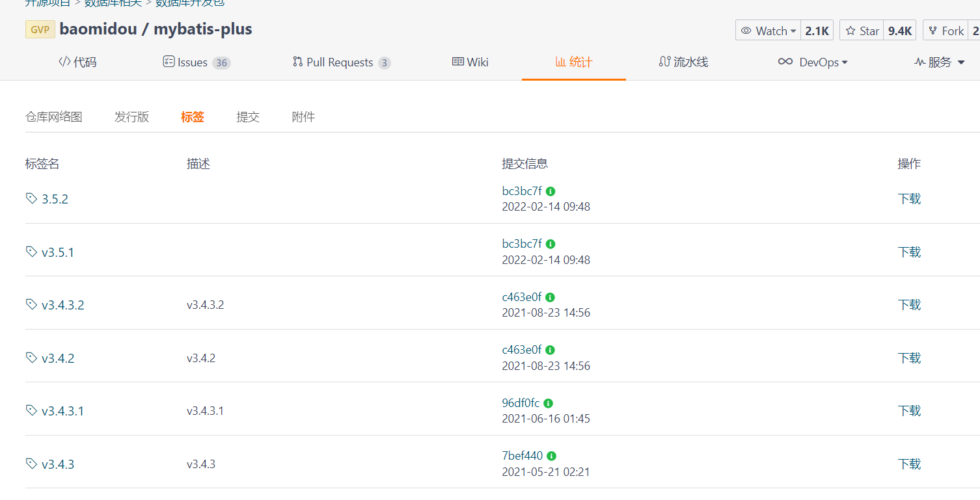Click the Issues count badge 36
Screen dimensions: 980x500
tap(221, 63)
